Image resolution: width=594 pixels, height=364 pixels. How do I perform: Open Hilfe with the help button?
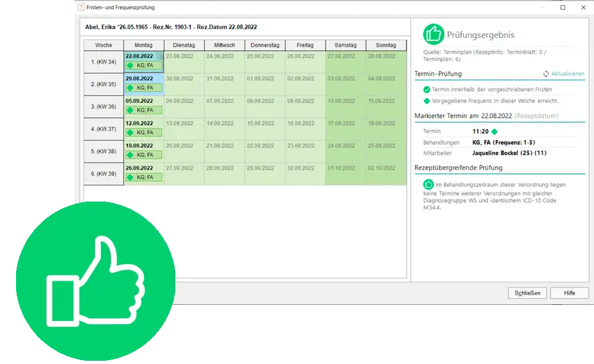pyautogui.click(x=569, y=293)
